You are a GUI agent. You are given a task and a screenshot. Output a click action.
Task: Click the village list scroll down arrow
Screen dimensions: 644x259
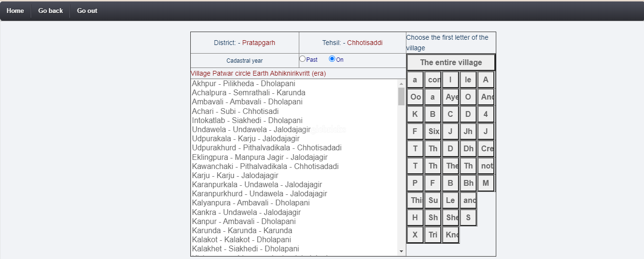(401, 251)
